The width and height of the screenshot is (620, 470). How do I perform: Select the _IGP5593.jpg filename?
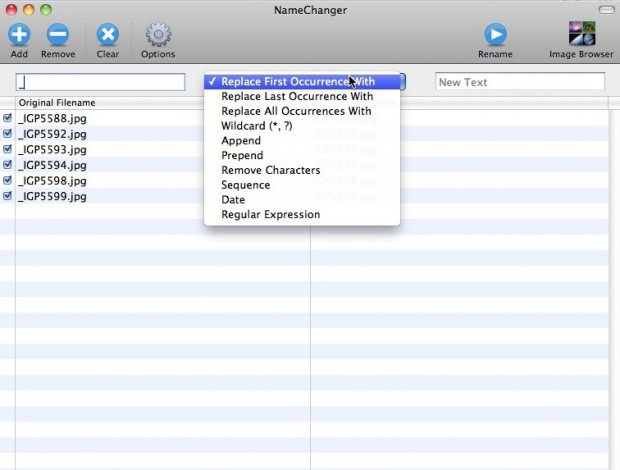52,149
